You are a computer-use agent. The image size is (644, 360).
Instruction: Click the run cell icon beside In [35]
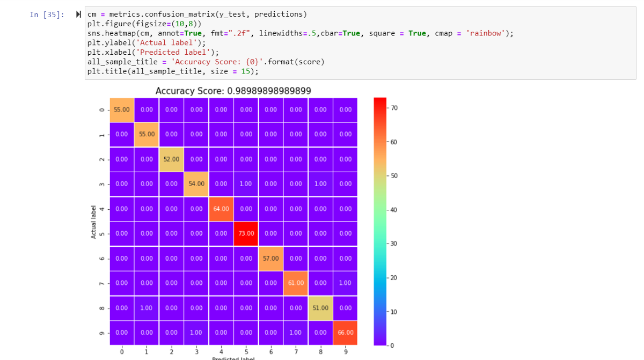[x=78, y=14]
